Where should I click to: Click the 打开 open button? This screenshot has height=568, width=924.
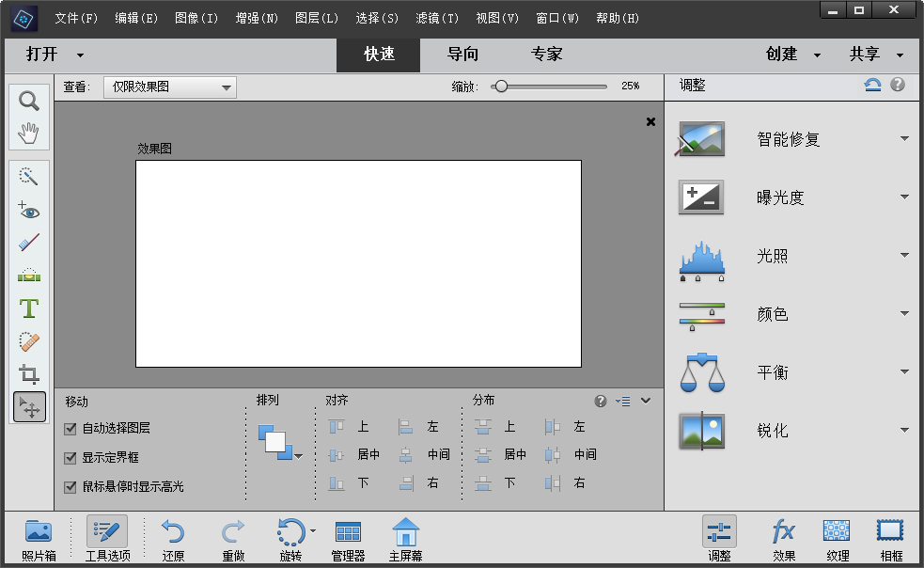tap(42, 55)
